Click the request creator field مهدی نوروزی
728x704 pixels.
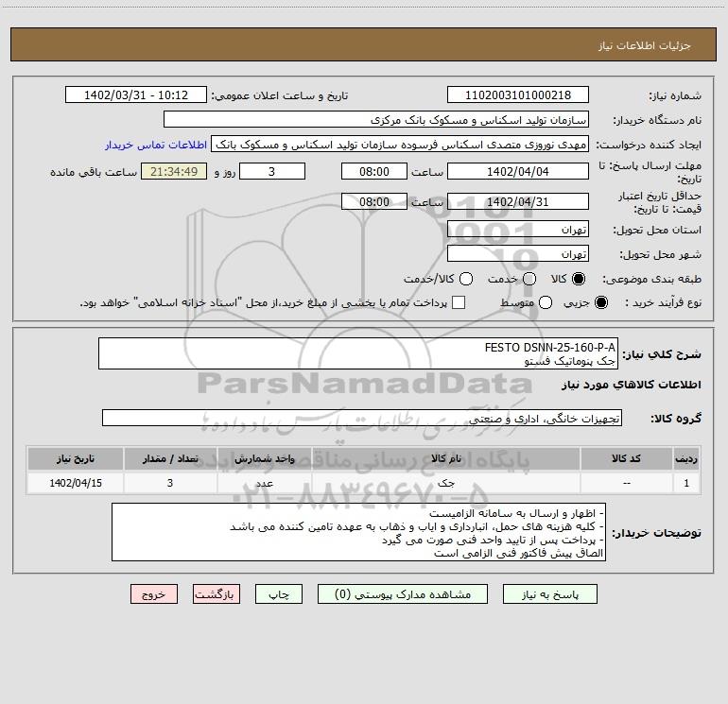pyautogui.click(x=400, y=144)
